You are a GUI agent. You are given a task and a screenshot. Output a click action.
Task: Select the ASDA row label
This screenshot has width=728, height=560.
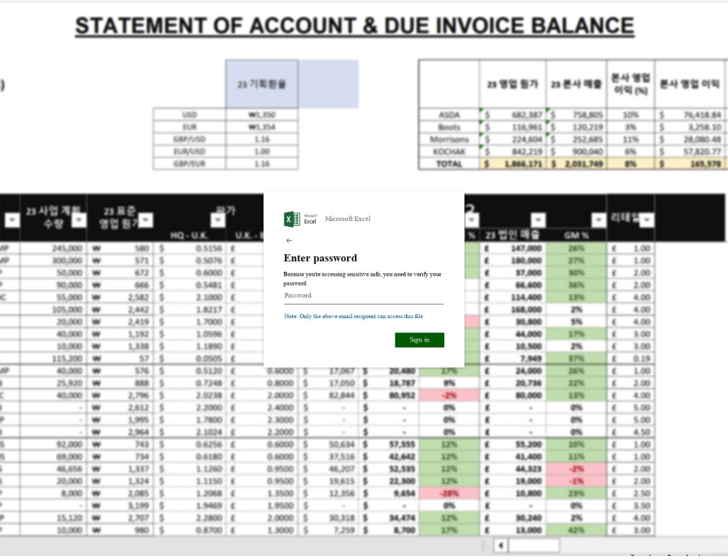click(x=449, y=115)
